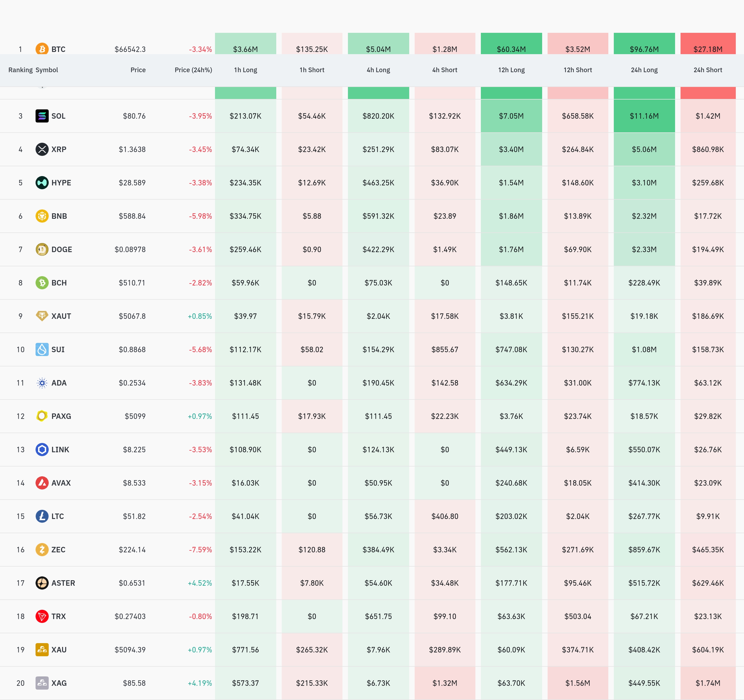Click the SUI price $0.8868
744x700 pixels.
pyautogui.click(x=132, y=349)
